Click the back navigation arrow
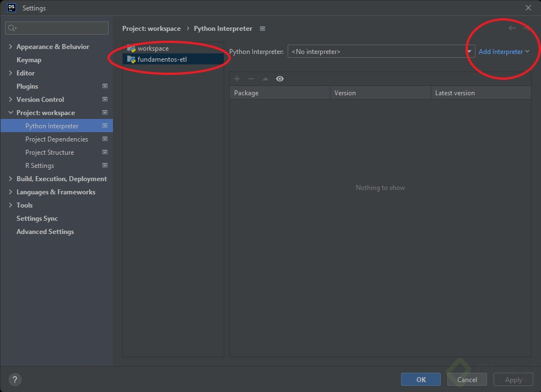The width and height of the screenshot is (541, 392). click(512, 28)
